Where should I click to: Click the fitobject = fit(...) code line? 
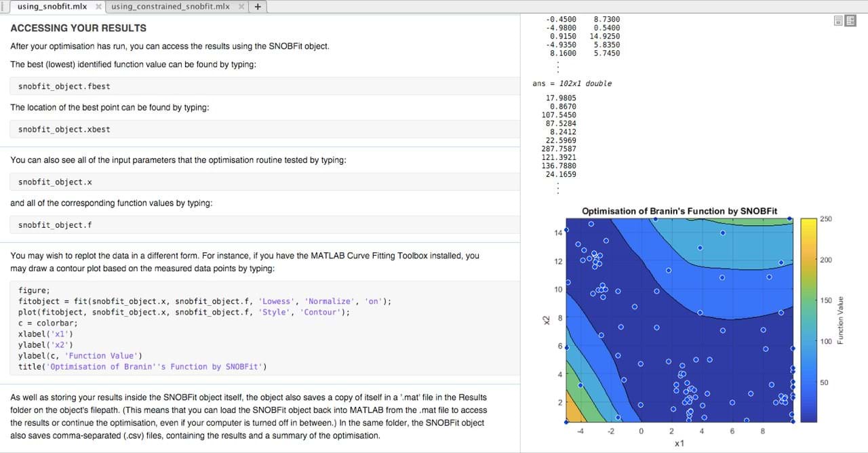(205, 301)
